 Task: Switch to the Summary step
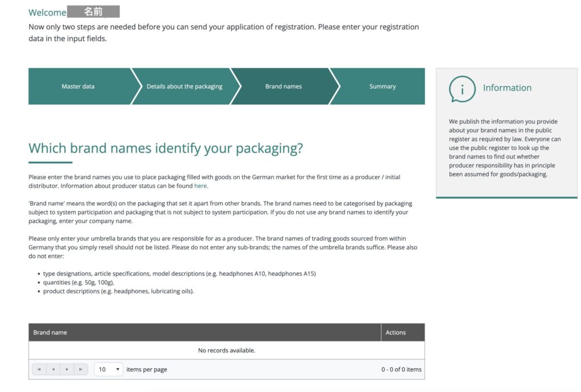382,87
